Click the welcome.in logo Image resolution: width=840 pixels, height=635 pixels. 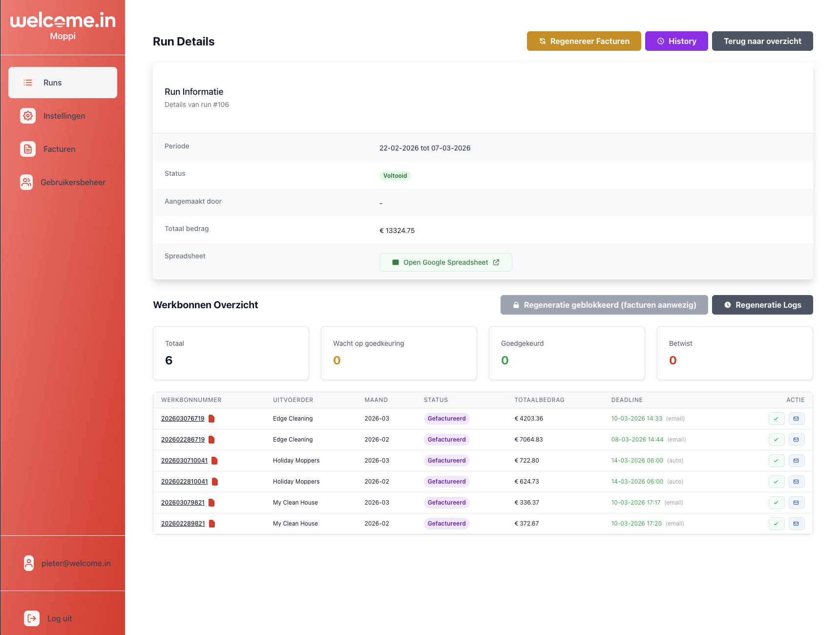pyautogui.click(x=63, y=21)
